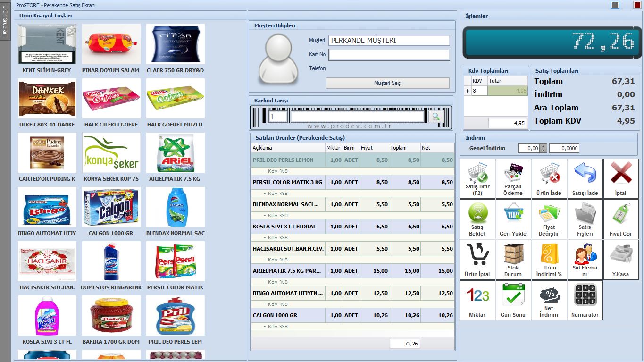
Task: Click the Müşteri Seç button
Action: pyautogui.click(x=387, y=83)
